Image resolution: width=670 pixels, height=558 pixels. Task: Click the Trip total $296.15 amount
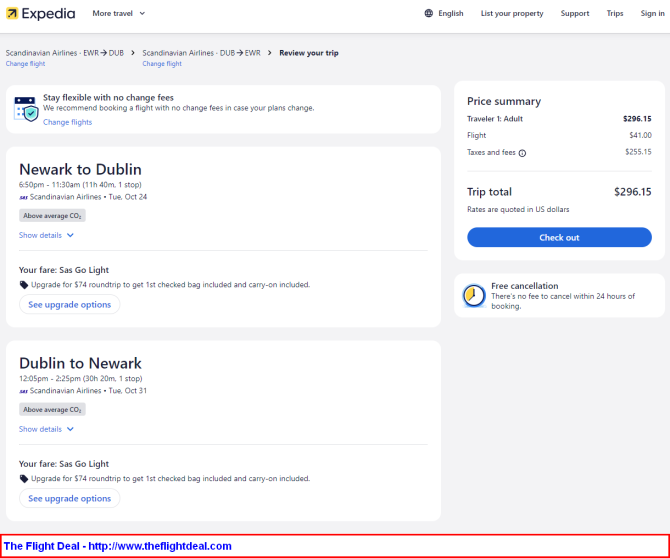click(633, 192)
